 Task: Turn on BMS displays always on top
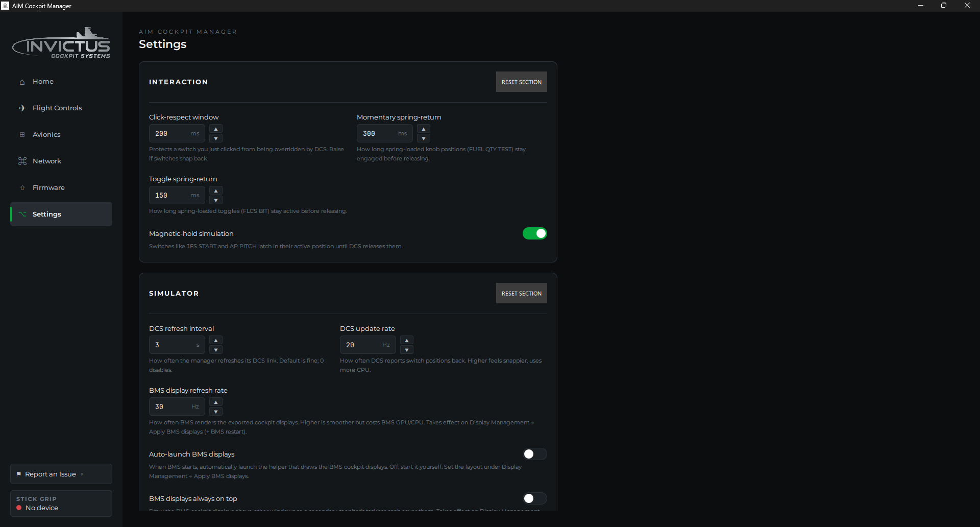[x=534, y=498]
